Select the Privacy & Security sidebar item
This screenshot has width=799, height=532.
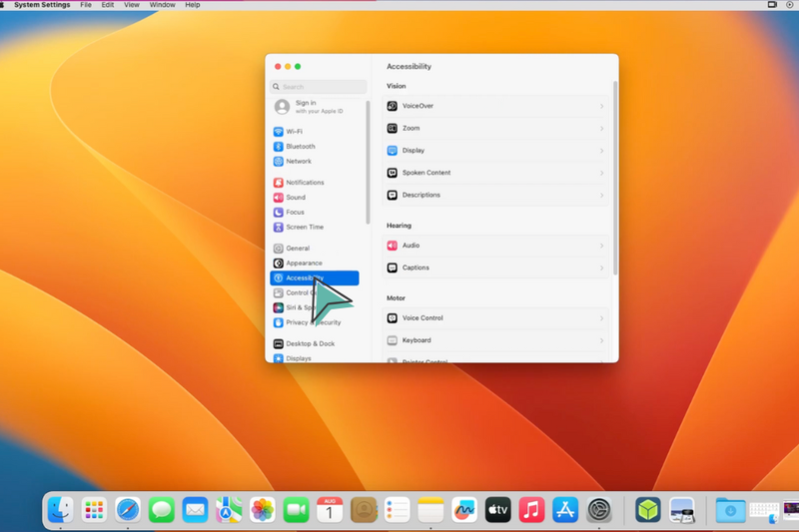pos(315,322)
